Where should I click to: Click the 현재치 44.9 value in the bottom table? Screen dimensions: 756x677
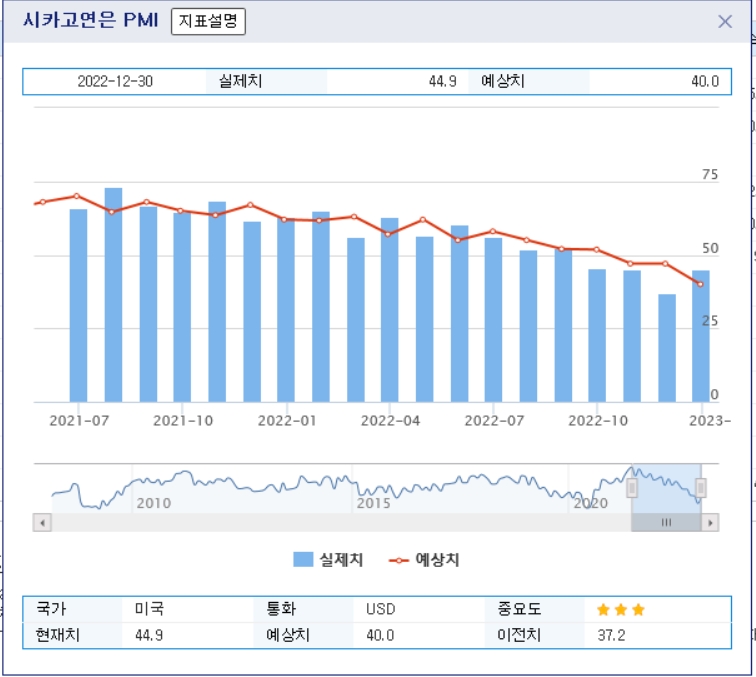click(x=149, y=636)
